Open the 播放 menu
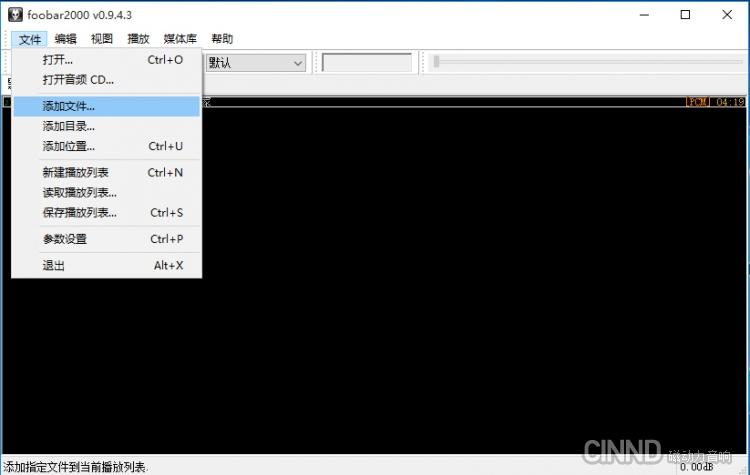The height and width of the screenshot is (475, 750). [138, 39]
